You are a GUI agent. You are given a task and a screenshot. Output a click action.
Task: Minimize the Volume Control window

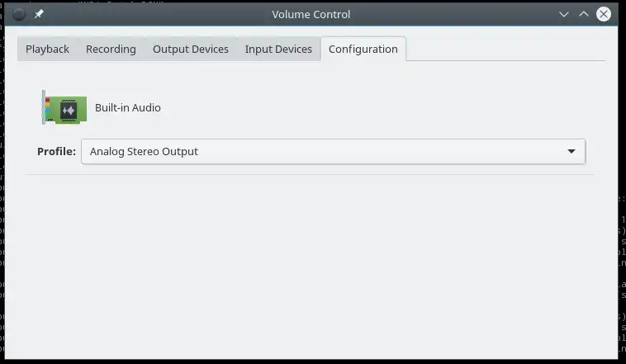pyautogui.click(x=564, y=14)
